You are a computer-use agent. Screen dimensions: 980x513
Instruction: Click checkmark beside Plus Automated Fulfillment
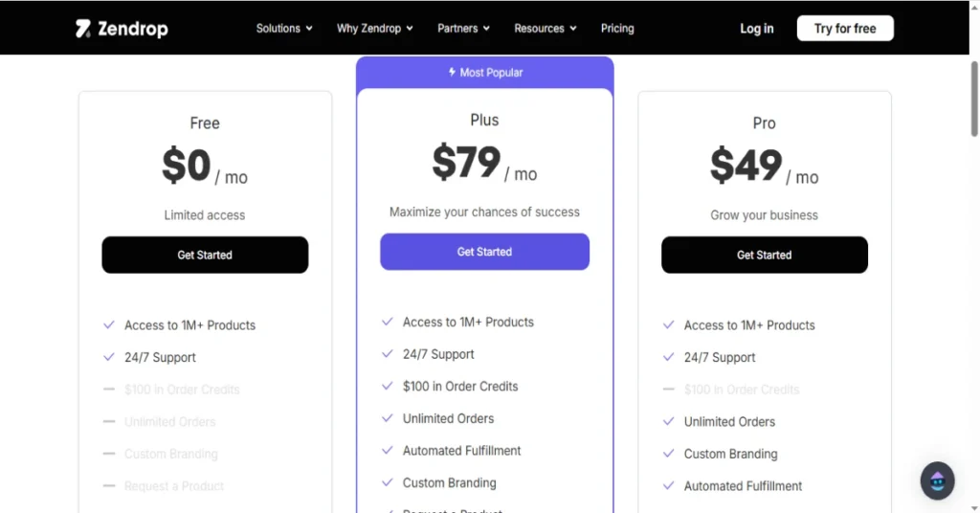point(388,451)
